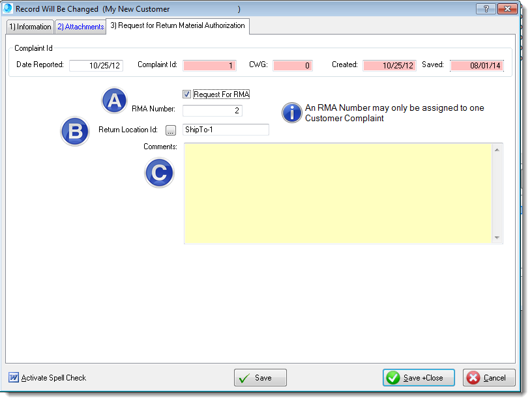Open Return Location Id lookup button
Screen dimensions: 532x402
(171, 130)
